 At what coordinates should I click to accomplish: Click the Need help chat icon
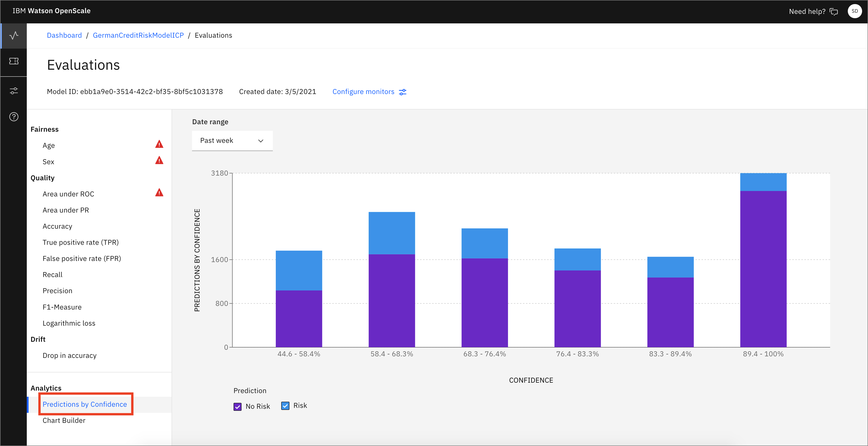(834, 12)
